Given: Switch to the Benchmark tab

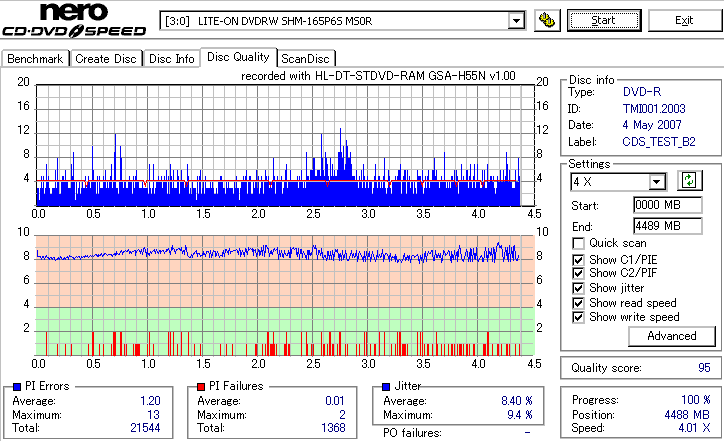Looking at the screenshot, I should (x=35, y=59).
